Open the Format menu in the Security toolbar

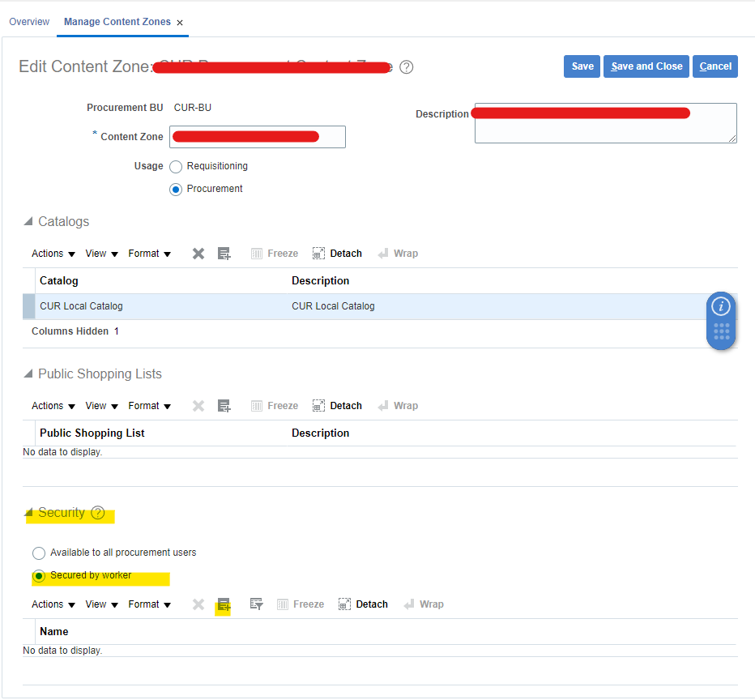[146, 604]
